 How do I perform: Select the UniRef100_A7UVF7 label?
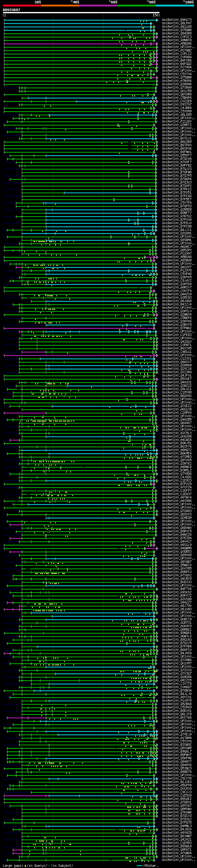point(177,162)
